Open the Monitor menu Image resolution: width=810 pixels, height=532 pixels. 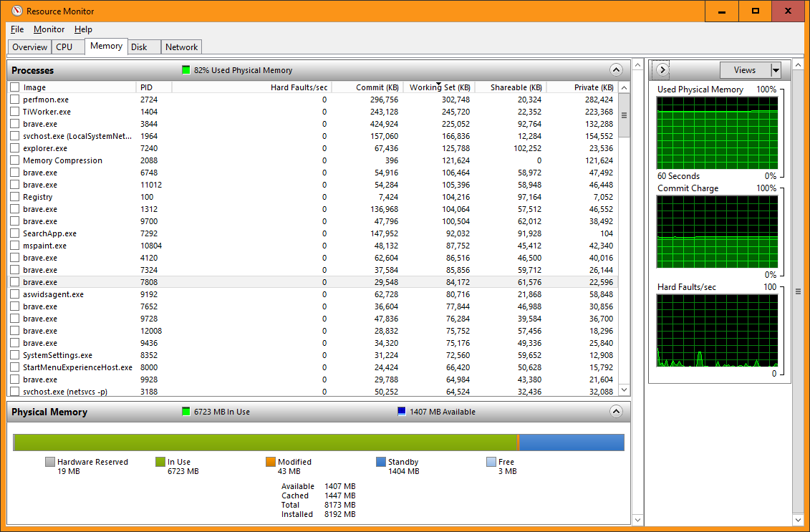(x=49, y=29)
